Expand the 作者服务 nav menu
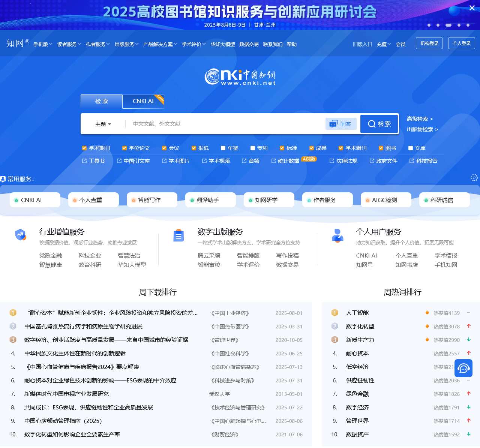The height and width of the screenshot is (448, 480). click(98, 44)
